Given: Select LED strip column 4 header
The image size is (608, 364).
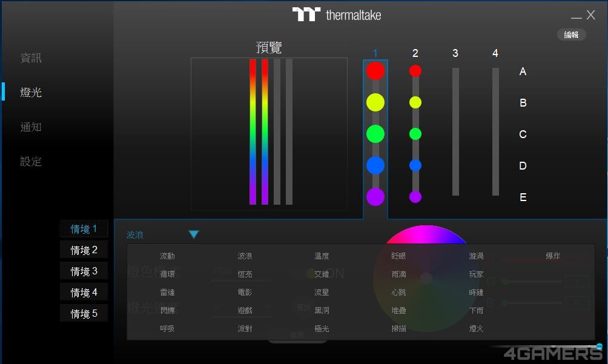Looking at the screenshot, I should pos(495,53).
